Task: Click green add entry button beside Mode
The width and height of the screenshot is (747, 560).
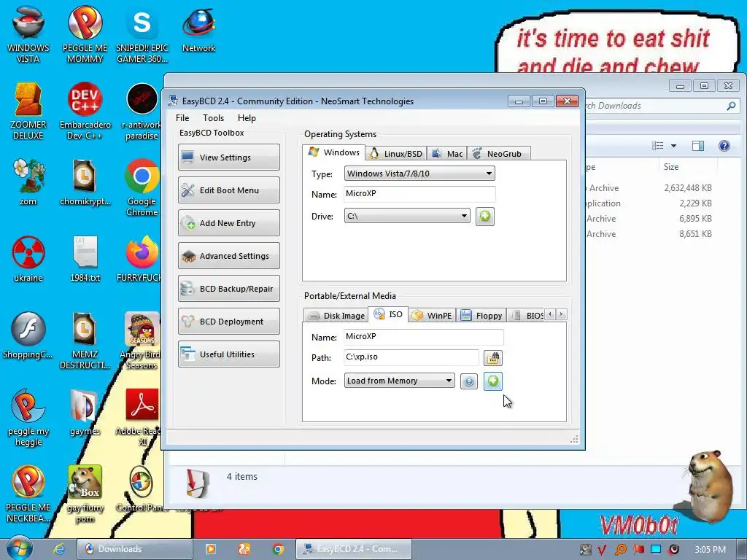Action: tap(492, 381)
